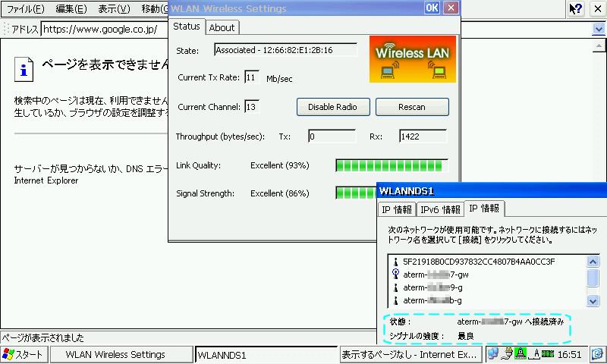Select network 5F21918B0CD937832CC4807B4AA0CC3F
The image size is (607, 364).
tap(479, 262)
